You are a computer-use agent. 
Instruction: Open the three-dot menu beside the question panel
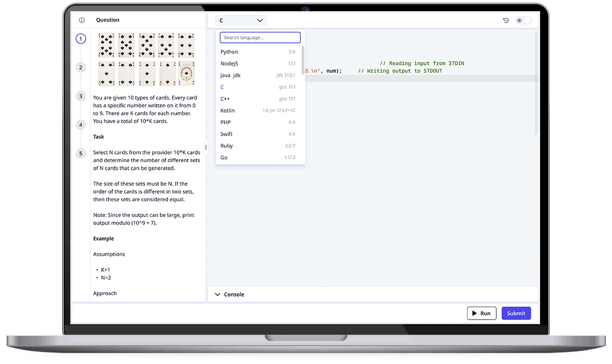point(206,147)
